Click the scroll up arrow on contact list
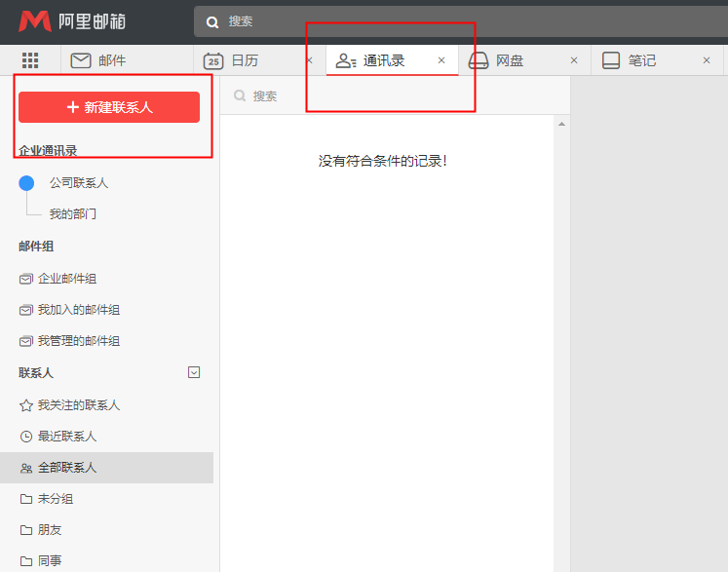Viewport: 728px width, 572px height. point(561,124)
